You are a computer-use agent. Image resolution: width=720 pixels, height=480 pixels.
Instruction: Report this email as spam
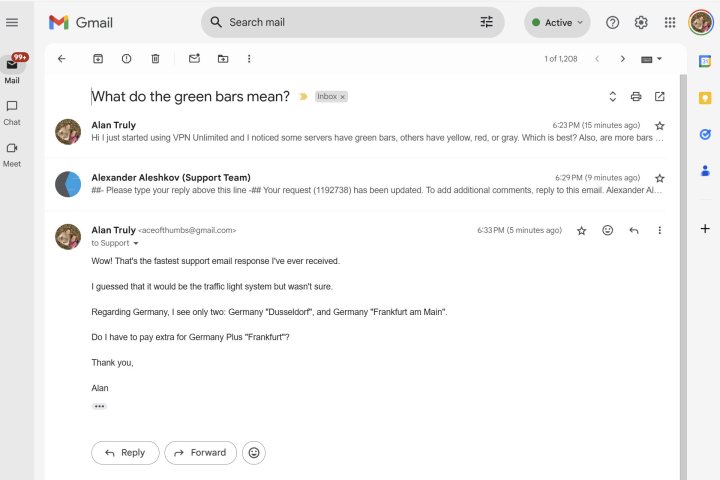click(x=126, y=59)
